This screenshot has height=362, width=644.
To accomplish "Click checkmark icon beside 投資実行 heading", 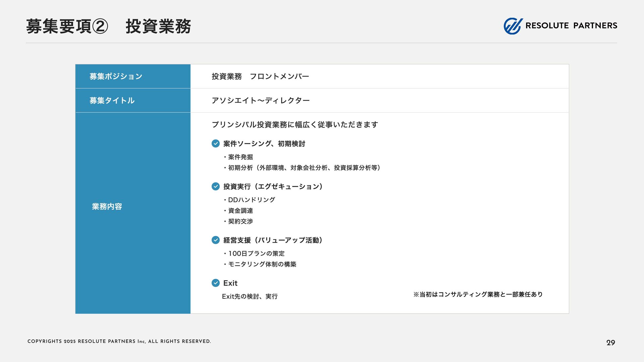I will pos(216,186).
